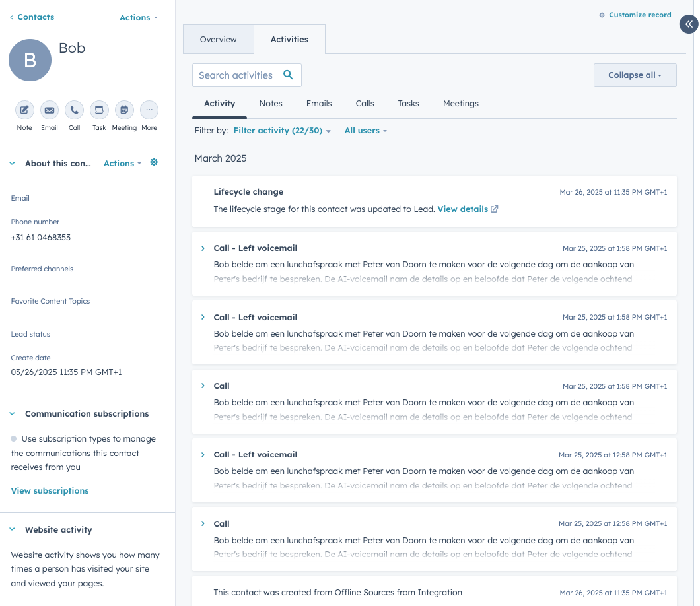This screenshot has width=700, height=606.
Task: Switch to the Overview tab
Action: [218, 40]
